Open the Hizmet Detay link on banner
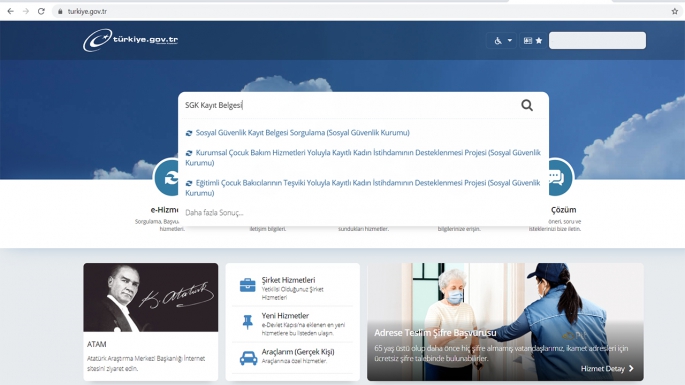The height and width of the screenshot is (385, 685). tap(607, 368)
